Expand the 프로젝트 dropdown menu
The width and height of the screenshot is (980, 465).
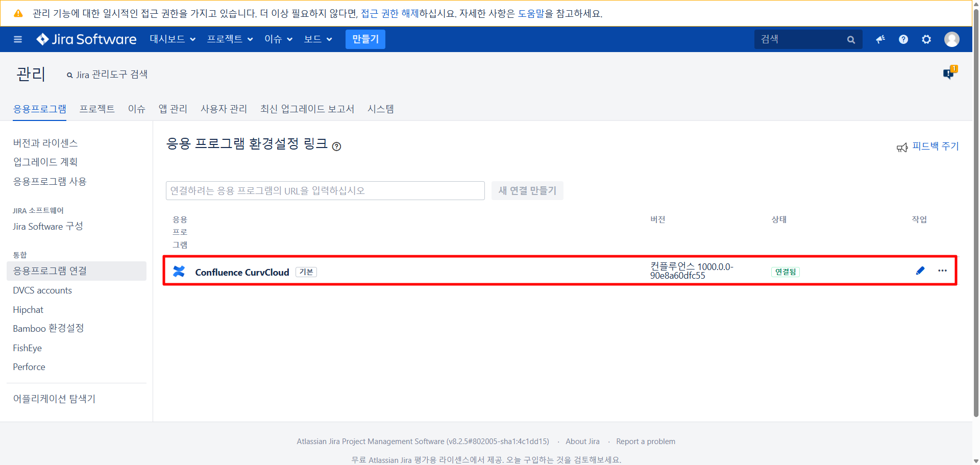[x=230, y=39]
